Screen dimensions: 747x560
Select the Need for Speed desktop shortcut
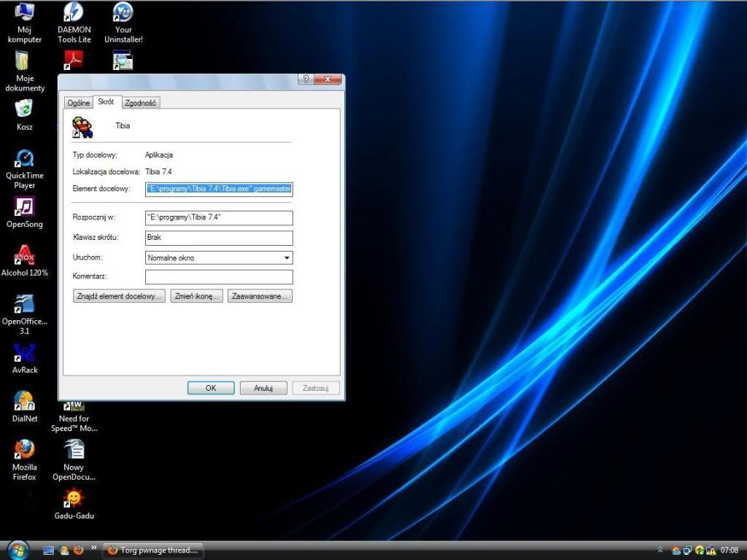74,416
